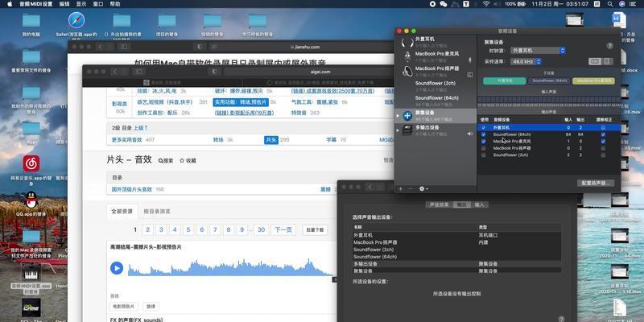Click the 收藏 star link

pos(188,160)
